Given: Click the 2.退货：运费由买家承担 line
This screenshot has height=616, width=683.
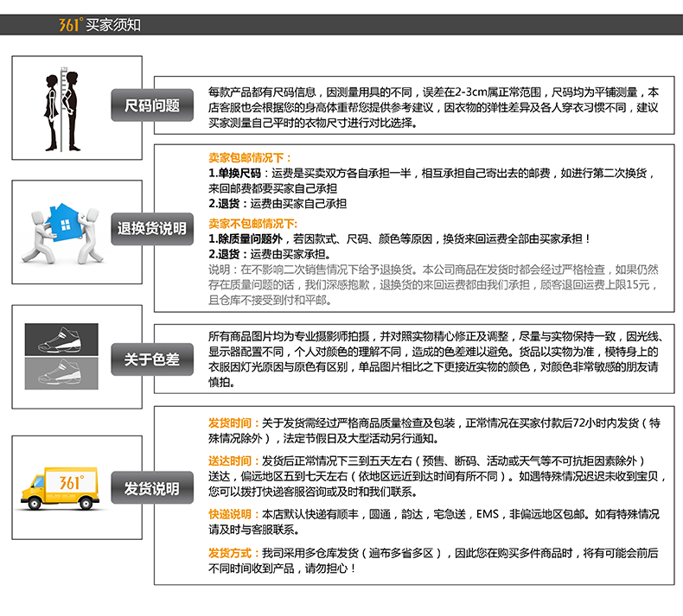Looking at the screenshot, I should pos(270,254).
